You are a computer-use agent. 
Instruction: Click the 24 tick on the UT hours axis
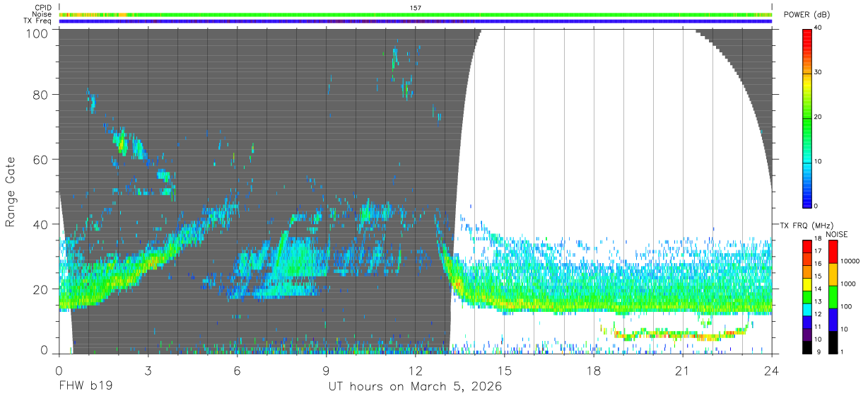coord(771,370)
